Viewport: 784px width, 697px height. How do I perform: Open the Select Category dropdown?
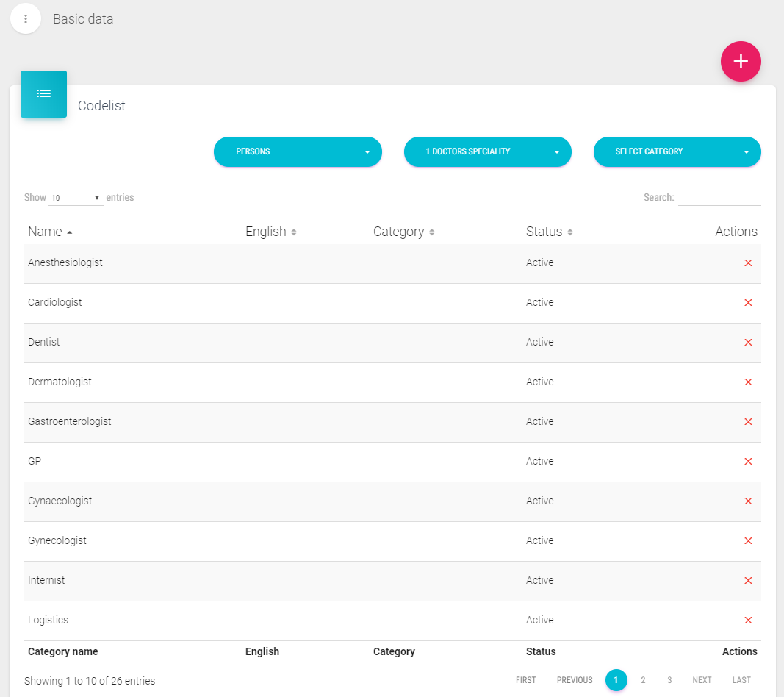tap(677, 151)
